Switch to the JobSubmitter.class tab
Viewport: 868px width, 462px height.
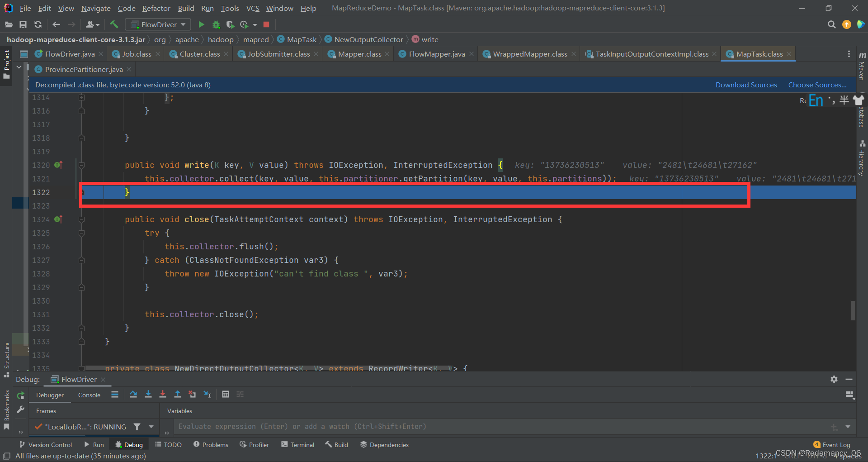point(279,54)
